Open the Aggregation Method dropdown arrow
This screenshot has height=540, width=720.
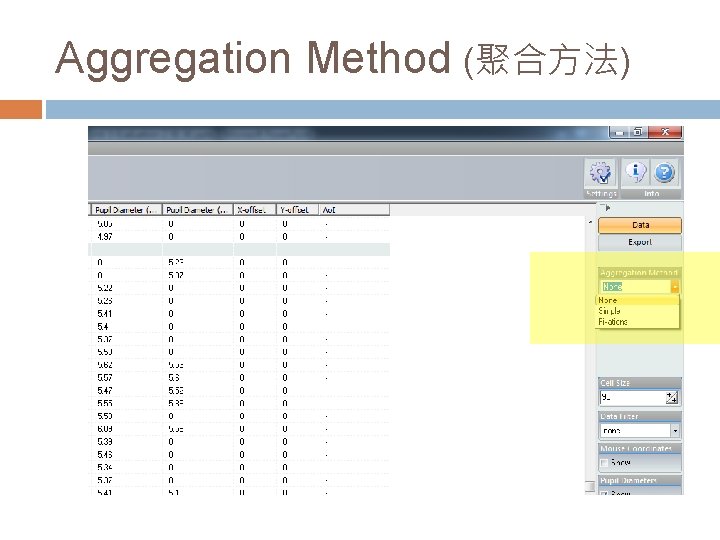coord(675,287)
